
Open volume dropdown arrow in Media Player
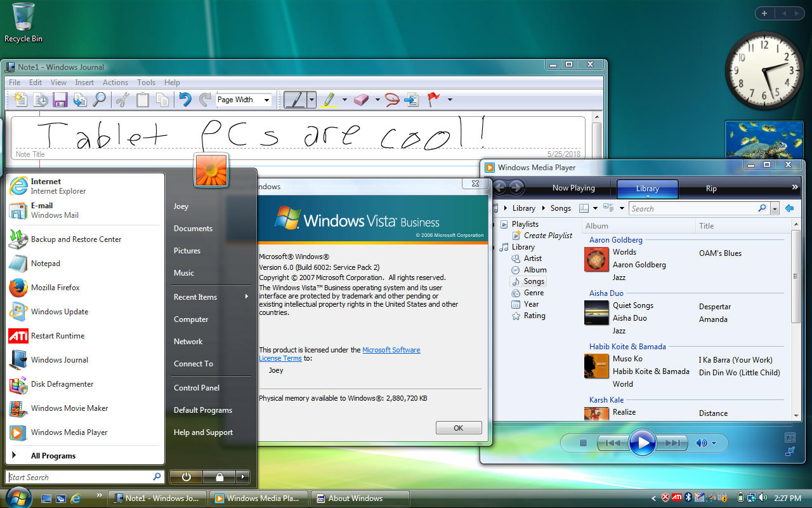pyautogui.click(x=714, y=443)
